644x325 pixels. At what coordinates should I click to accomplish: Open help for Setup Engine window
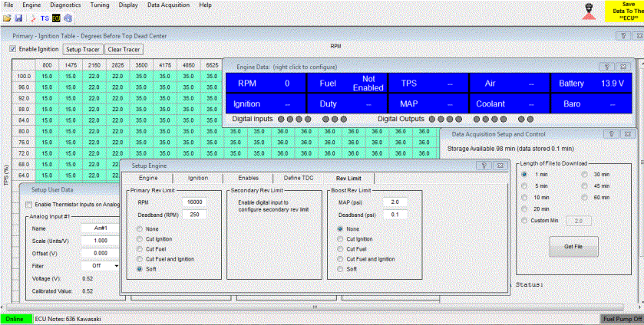pyautogui.click(x=484, y=166)
